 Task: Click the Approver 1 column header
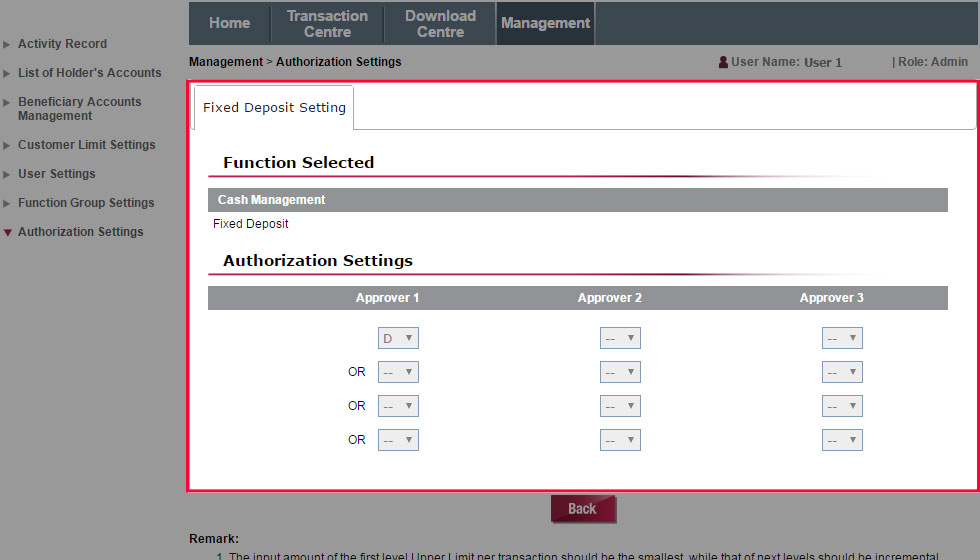pos(387,298)
